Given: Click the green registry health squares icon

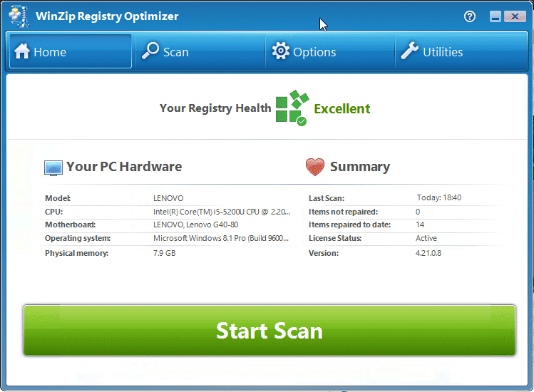Looking at the screenshot, I should [x=292, y=108].
